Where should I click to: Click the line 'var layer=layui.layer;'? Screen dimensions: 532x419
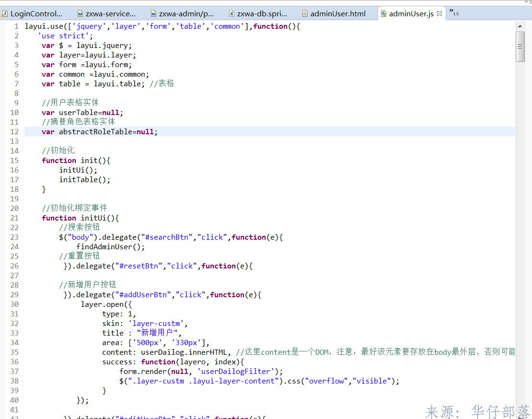pos(89,55)
